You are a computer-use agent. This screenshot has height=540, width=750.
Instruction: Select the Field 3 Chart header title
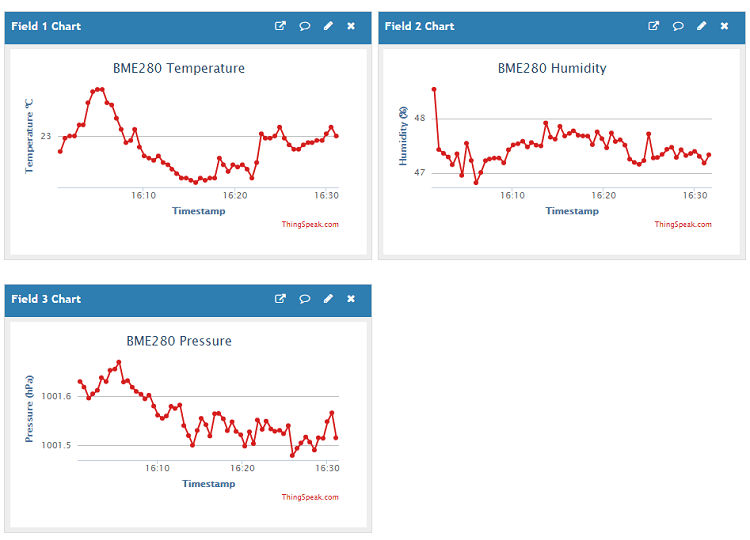pos(46,299)
